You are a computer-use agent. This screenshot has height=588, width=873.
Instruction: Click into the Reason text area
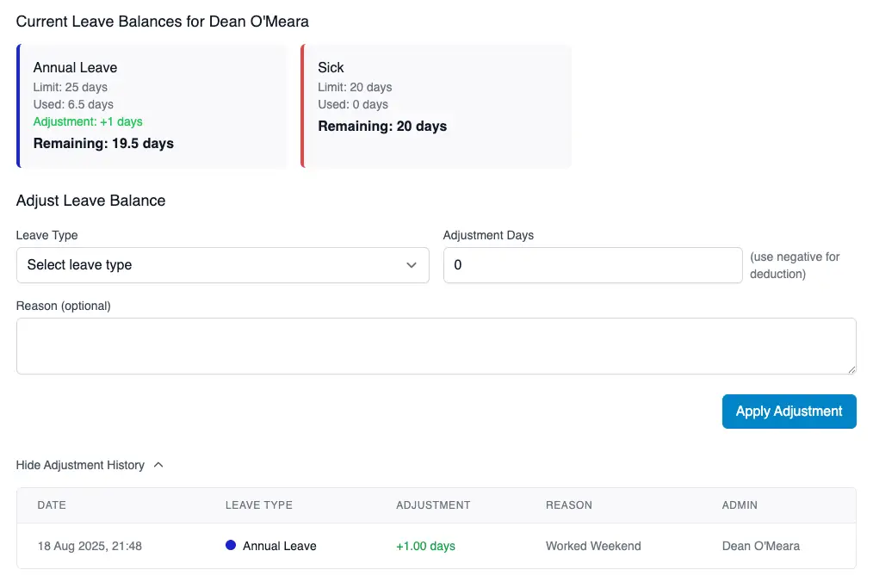point(436,346)
